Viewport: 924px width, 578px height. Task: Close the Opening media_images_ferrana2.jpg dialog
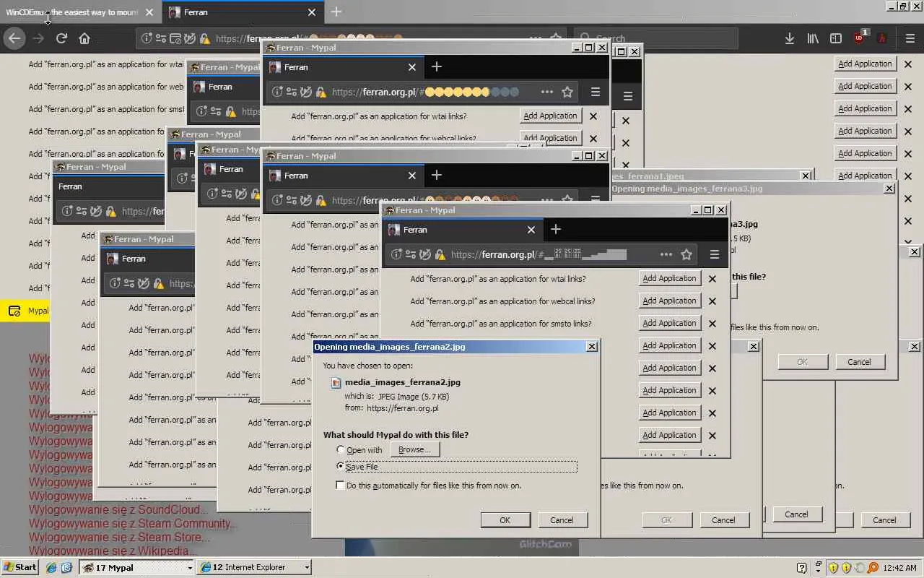592,347
